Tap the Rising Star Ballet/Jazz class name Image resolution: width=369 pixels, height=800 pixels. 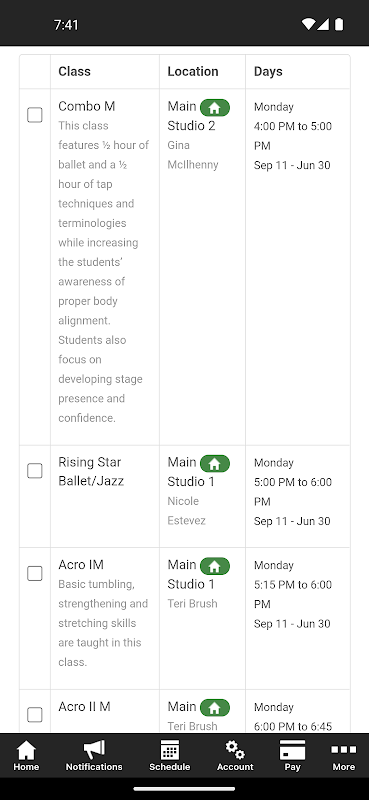pyautogui.click(x=91, y=471)
